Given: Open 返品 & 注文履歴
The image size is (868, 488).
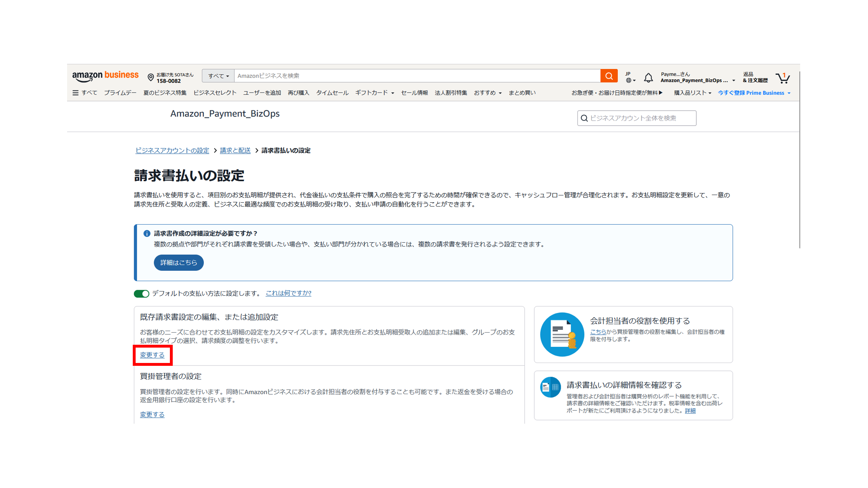Looking at the screenshot, I should point(755,78).
